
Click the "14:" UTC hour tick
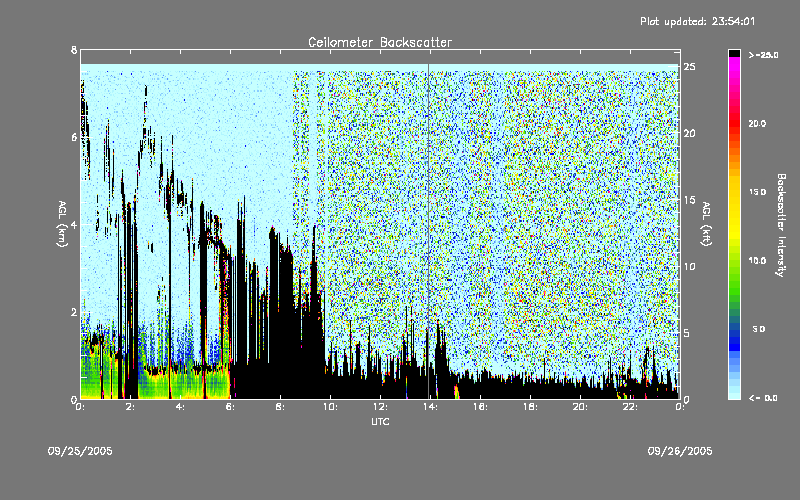pos(430,407)
